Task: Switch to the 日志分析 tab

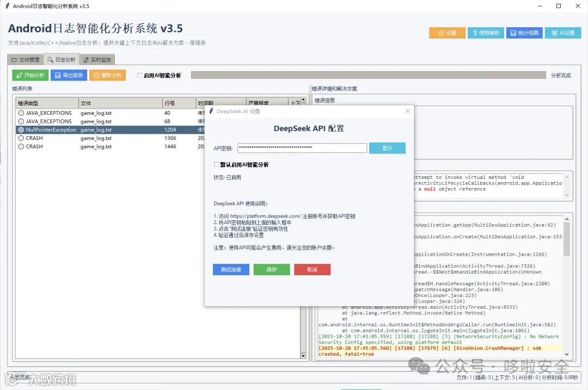Action: 61,60
